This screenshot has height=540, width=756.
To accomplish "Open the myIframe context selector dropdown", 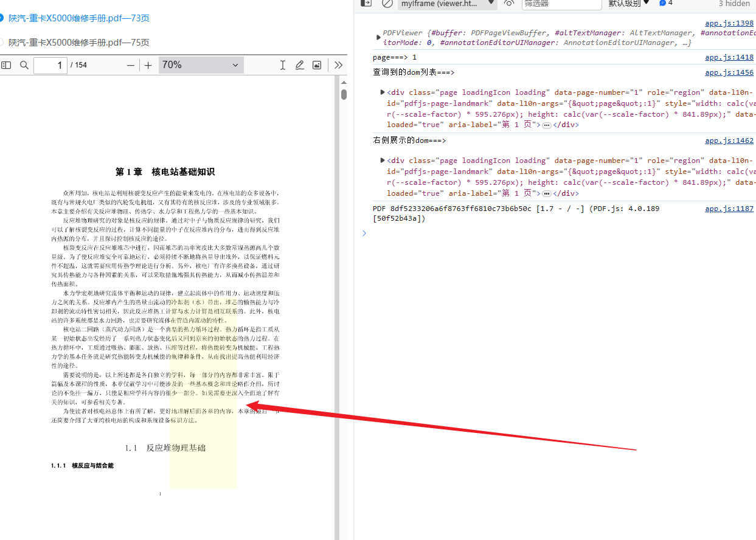I will click(448, 4).
